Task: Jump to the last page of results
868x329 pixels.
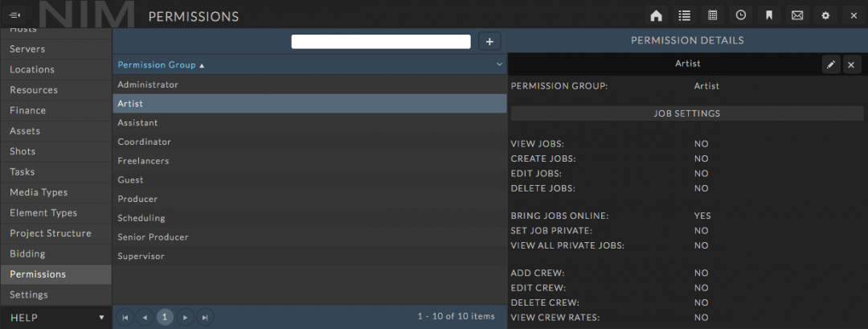Action: [x=205, y=317]
